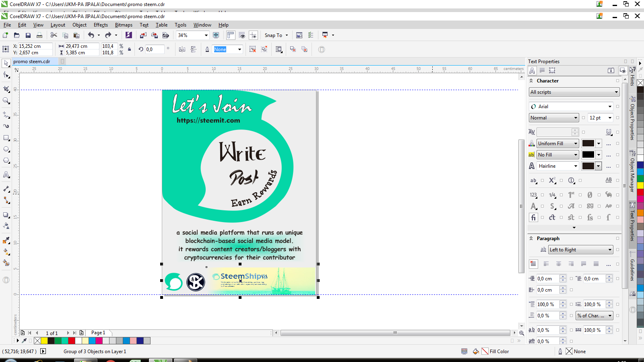Click the Paste icon in the toolbar
The width and height of the screenshot is (644, 362).
coord(76,35)
